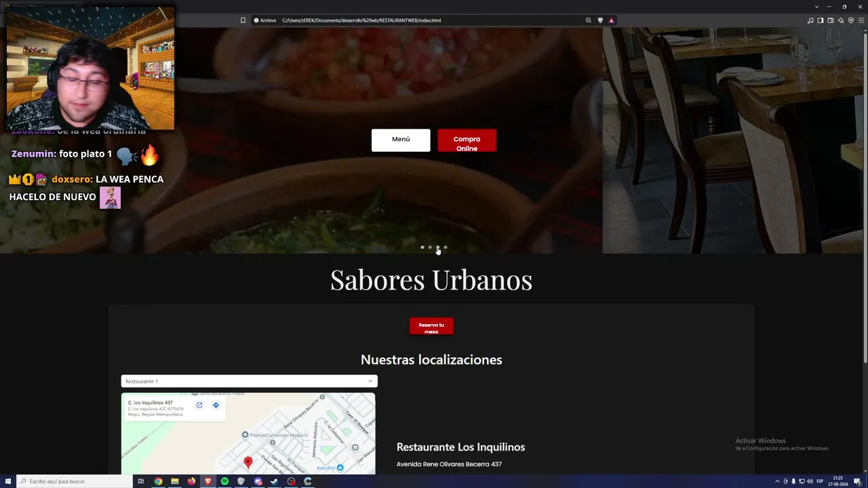This screenshot has height=488, width=868.
Task: Expand the tab search chevron
Action: pyautogui.click(x=816, y=6)
